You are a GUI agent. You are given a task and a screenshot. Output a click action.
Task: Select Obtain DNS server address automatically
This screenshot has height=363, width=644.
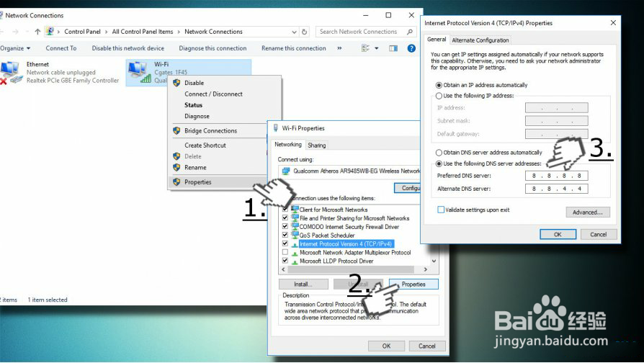[439, 153]
